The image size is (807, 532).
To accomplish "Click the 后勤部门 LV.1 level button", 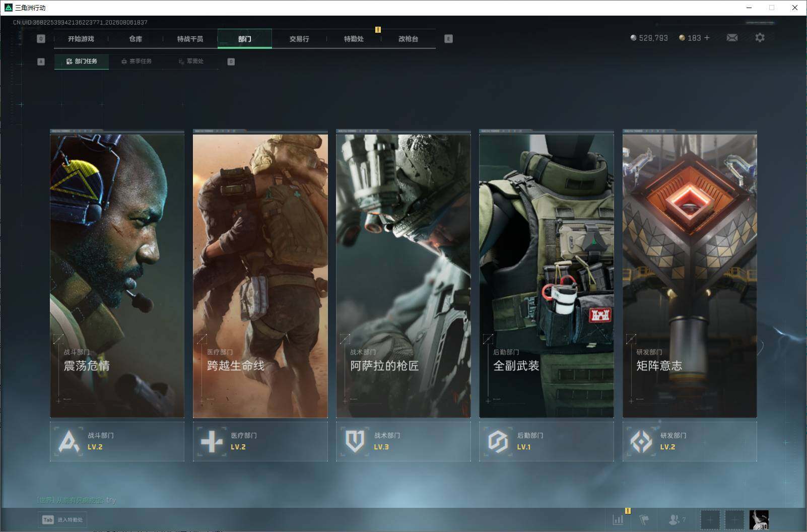I will [546, 441].
